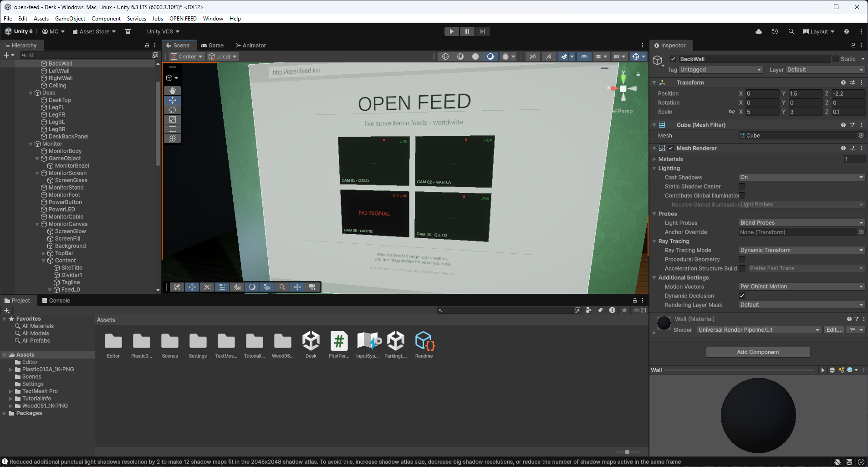Open Undo History icon
This screenshot has width=868, height=467.
click(775, 31)
